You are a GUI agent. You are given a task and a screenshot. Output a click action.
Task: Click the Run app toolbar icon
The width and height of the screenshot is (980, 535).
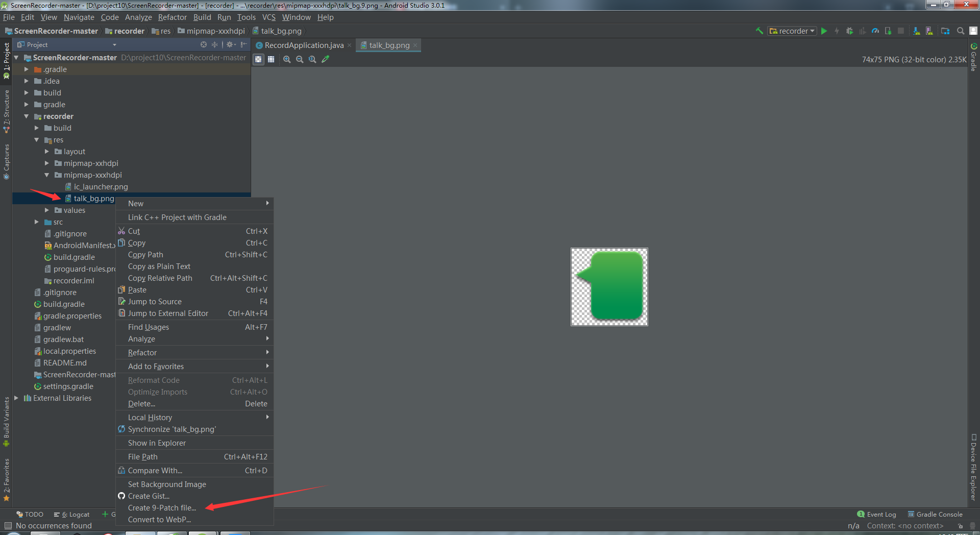(825, 31)
